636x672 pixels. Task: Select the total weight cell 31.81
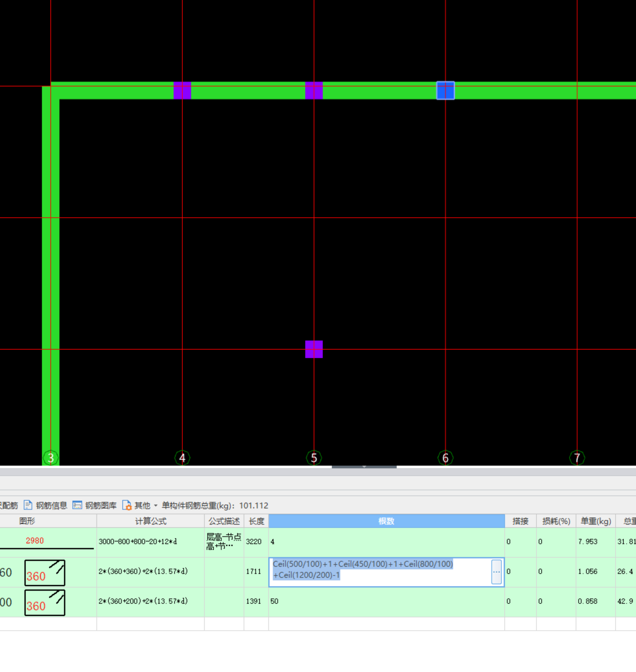click(626, 542)
